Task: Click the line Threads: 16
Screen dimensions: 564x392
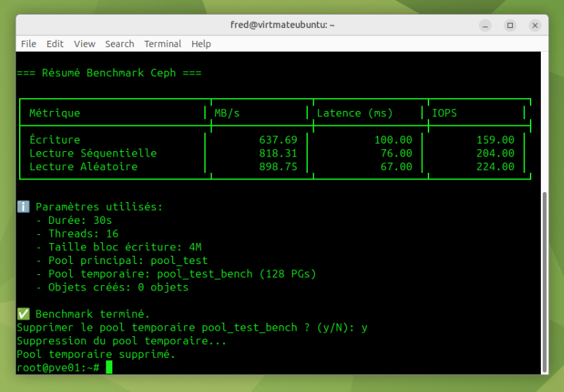Action: point(78,233)
